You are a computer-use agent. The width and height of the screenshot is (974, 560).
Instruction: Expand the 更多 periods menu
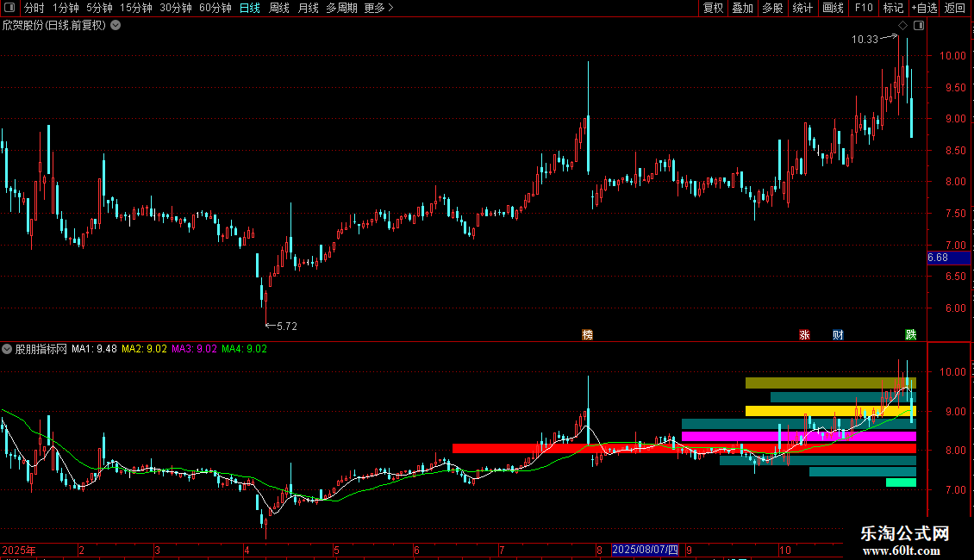(378, 8)
